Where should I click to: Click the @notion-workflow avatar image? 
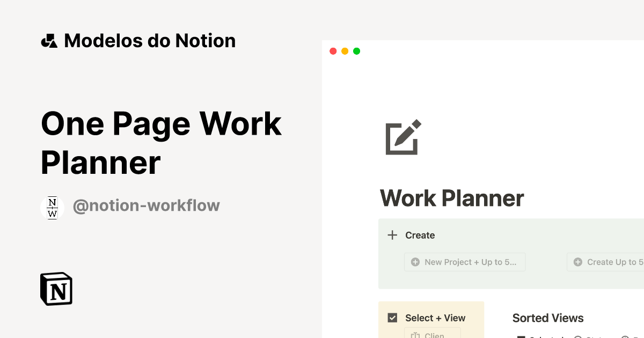click(52, 207)
